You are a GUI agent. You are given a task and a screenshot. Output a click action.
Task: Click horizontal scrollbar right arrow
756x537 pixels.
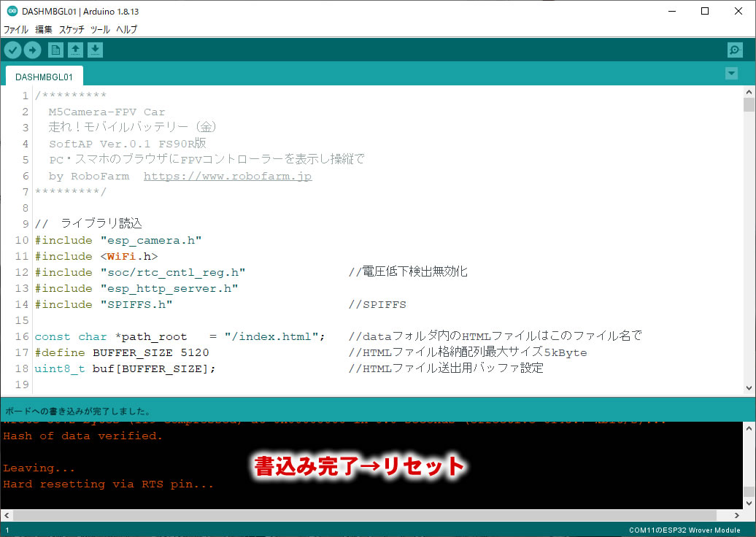pyautogui.click(x=737, y=515)
